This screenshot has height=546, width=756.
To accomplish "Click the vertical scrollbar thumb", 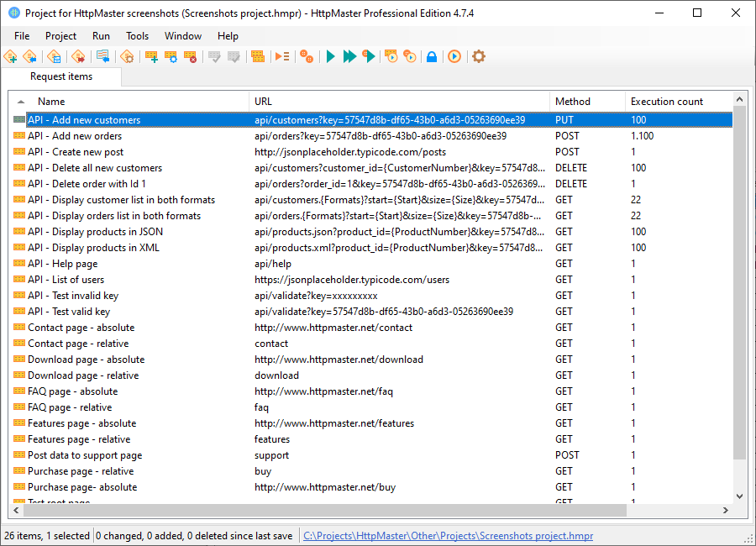I will (739, 282).
